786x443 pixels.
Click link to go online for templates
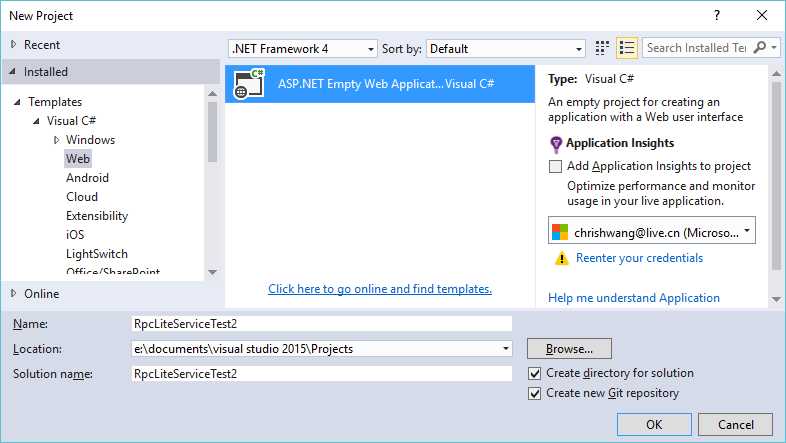click(x=380, y=289)
